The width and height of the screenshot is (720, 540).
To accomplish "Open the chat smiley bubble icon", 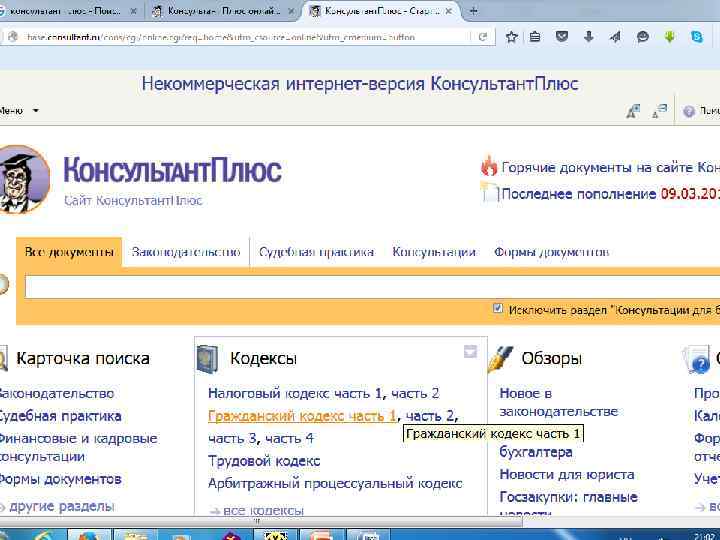I will 643,37.
